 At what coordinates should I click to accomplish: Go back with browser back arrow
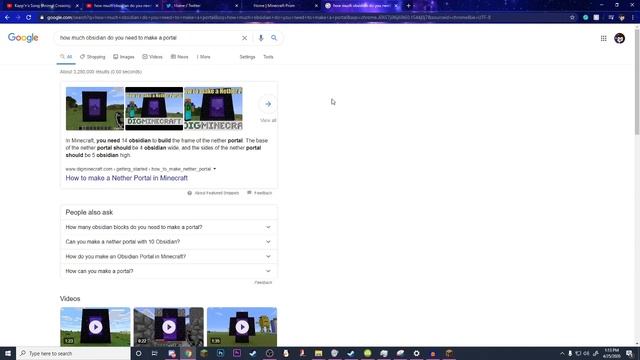[x=7, y=18]
